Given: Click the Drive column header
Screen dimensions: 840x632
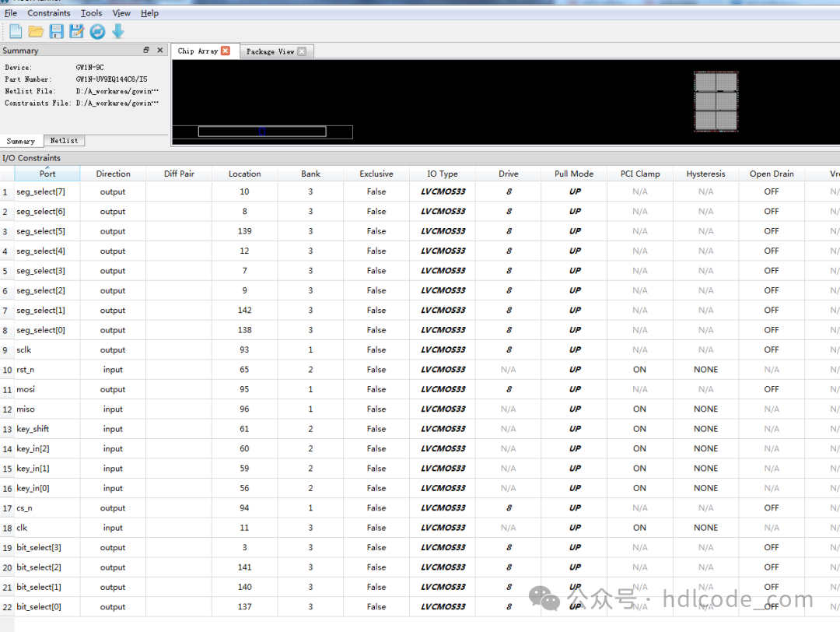Looking at the screenshot, I should 509,174.
